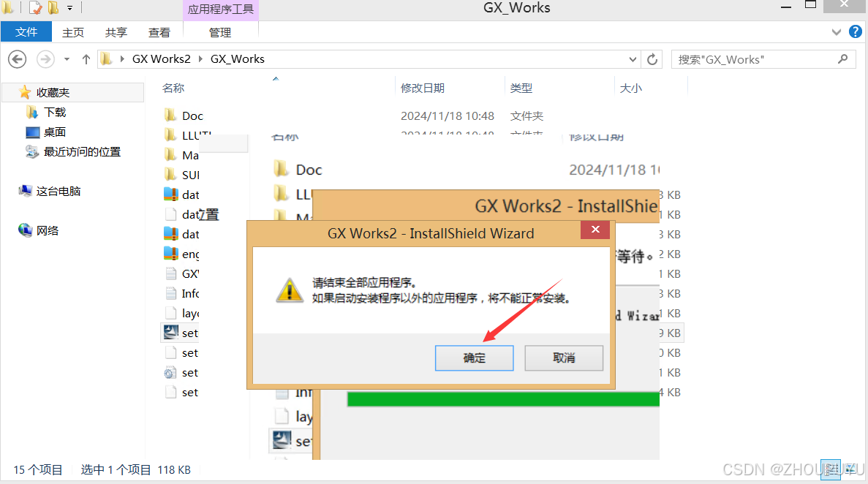The image size is (868, 484).
Task: Open 桌面 in the navigation pane
Action: click(55, 132)
